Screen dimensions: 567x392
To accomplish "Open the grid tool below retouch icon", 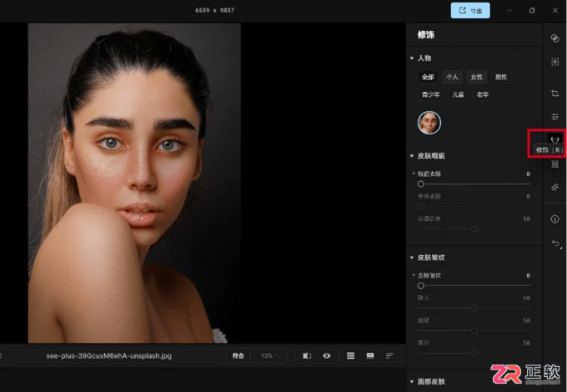I will [554, 164].
